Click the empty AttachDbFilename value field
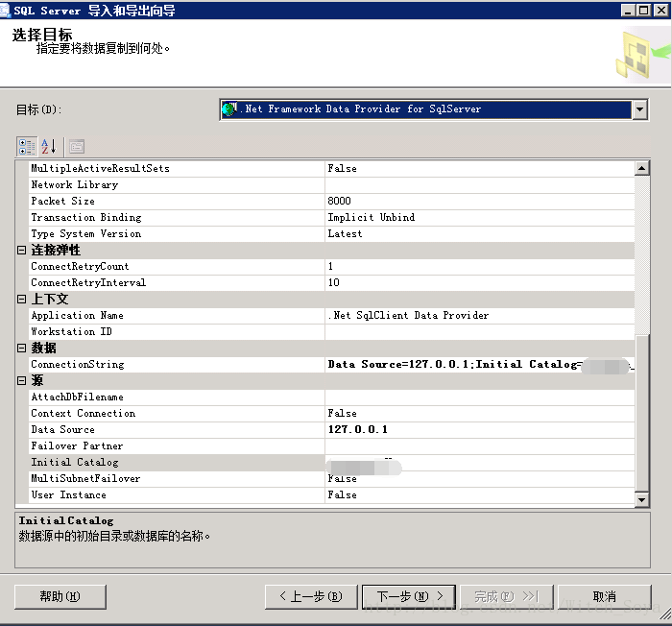Screen dimensions: 672x626 pyautogui.click(x=480, y=397)
